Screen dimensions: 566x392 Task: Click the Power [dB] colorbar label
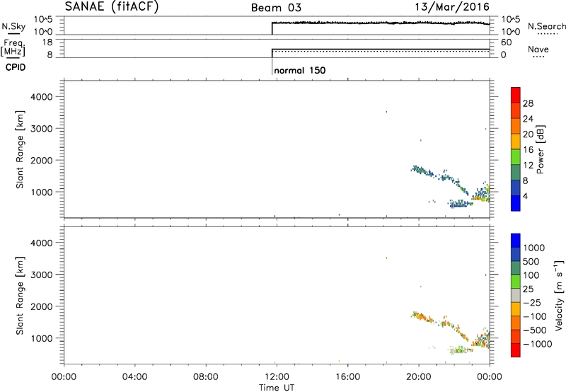click(541, 149)
